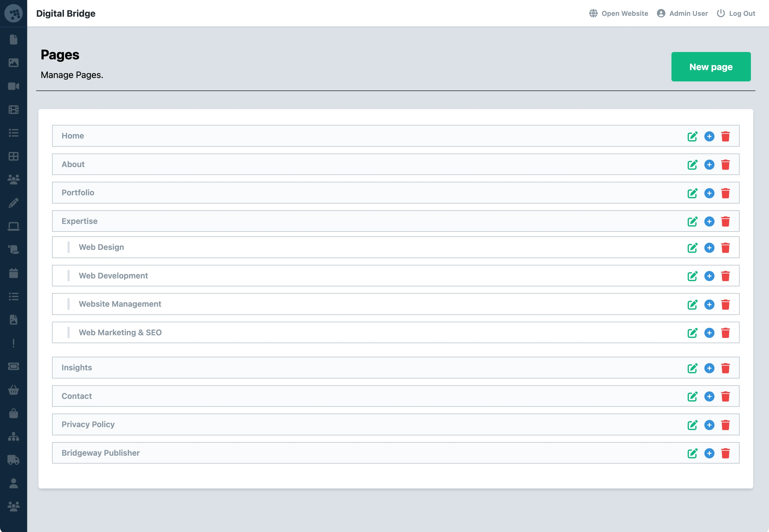
Task: Click the Digital Bridge title
Action: pyautogui.click(x=66, y=13)
